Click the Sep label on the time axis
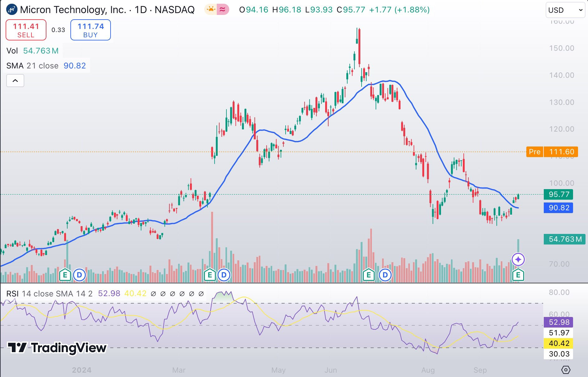The image size is (588, 377). [x=480, y=370]
